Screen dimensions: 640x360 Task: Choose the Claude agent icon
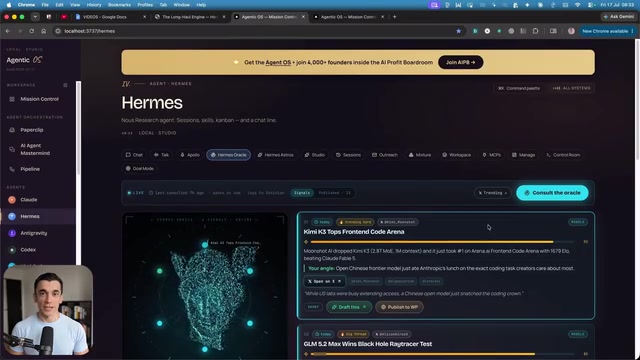(x=12, y=200)
